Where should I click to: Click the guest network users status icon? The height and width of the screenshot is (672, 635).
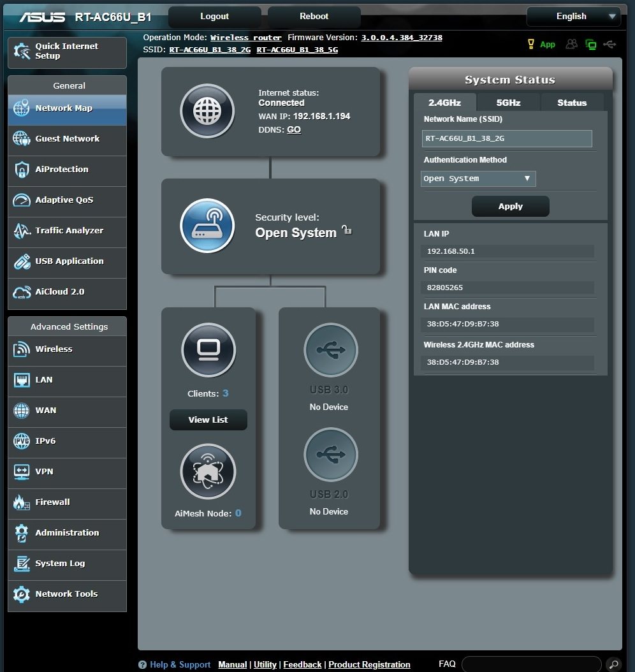click(x=572, y=44)
